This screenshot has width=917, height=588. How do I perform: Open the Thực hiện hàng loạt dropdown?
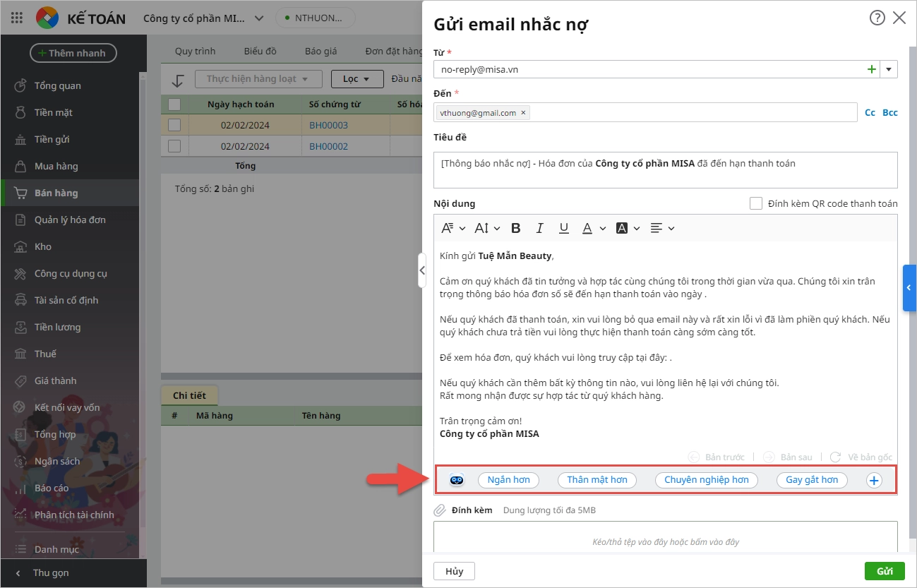tap(258, 79)
